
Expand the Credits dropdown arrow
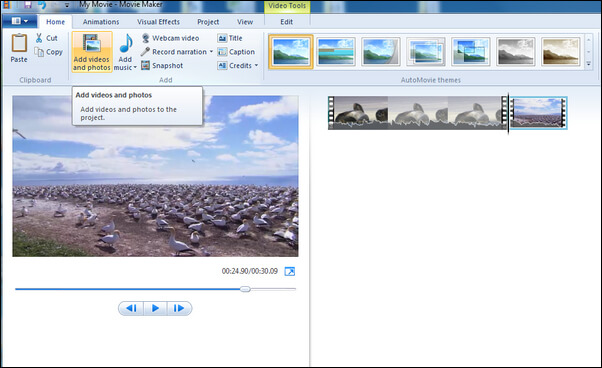[x=256, y=66]
